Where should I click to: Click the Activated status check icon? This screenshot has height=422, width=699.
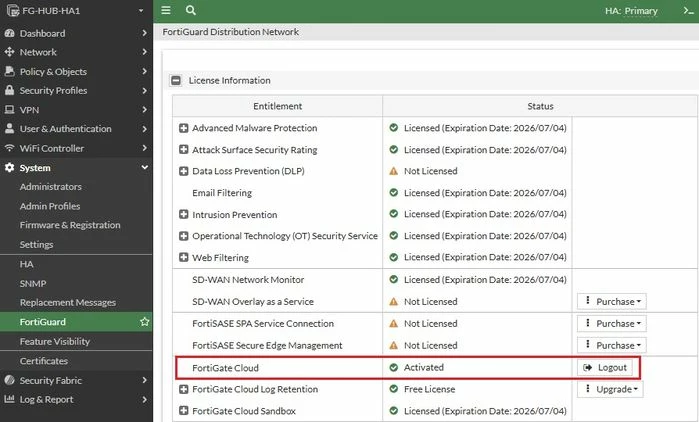pos(394,367)
